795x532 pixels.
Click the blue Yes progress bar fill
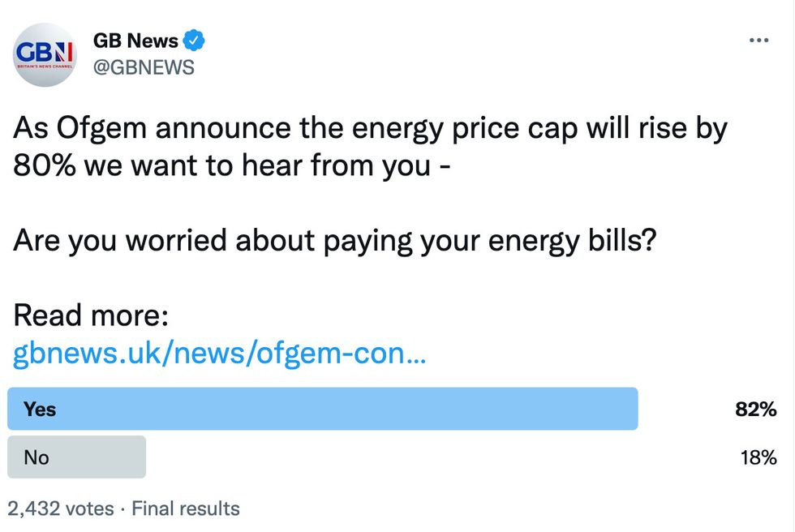pyautogui.click(x=324, y=410)
